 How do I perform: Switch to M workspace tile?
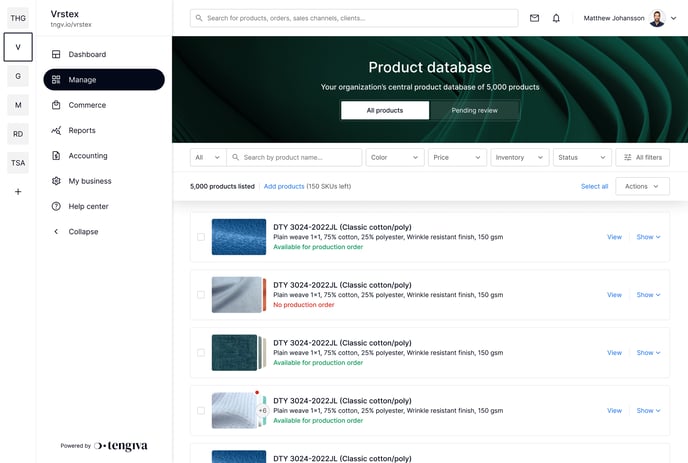click(18, 105)
